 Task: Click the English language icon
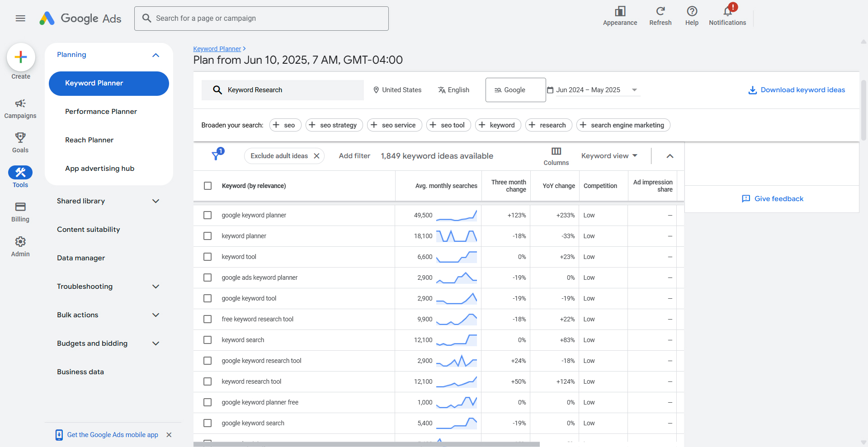pos(442,90)
